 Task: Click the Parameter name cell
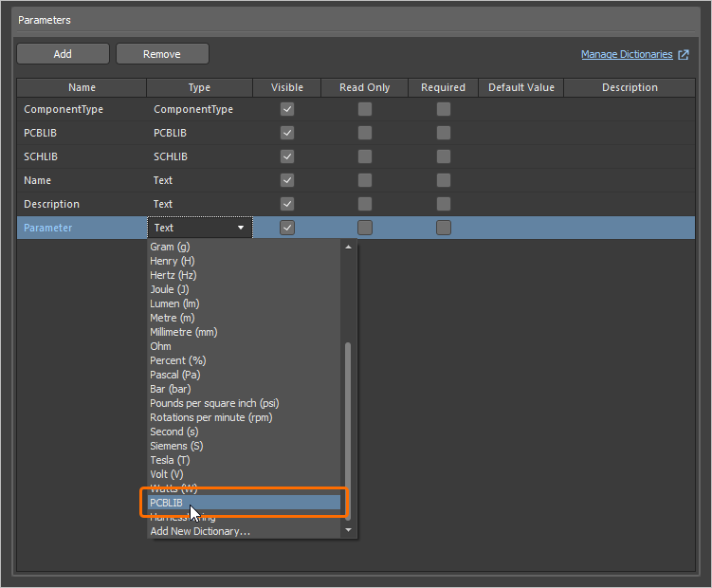point(82,228)
